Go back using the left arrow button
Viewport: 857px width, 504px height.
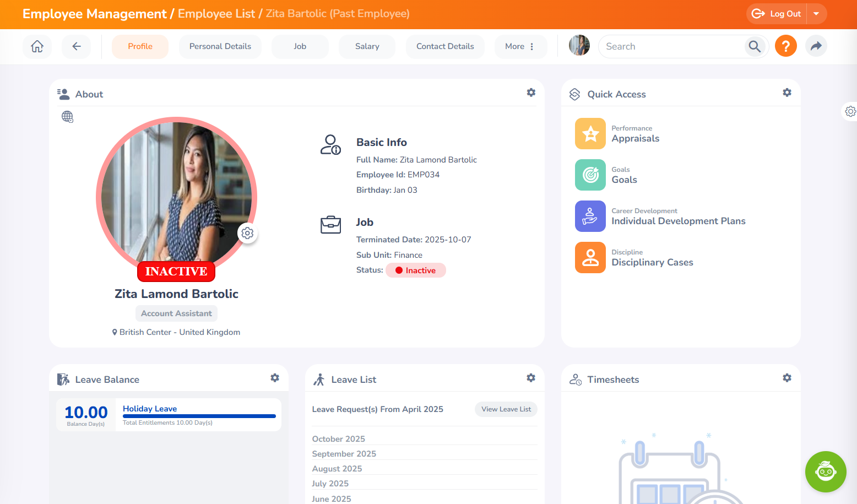77,46
